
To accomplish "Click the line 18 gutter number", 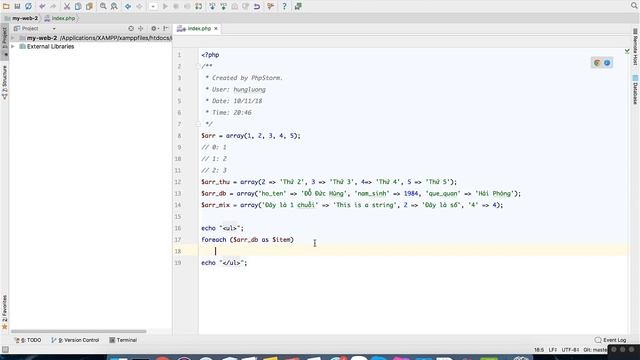I will coord(178,251).
